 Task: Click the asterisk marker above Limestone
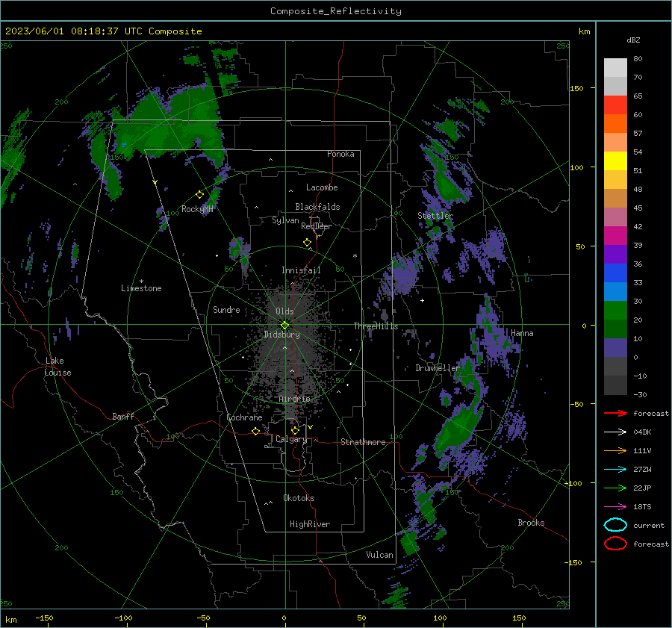click(141, 282)
